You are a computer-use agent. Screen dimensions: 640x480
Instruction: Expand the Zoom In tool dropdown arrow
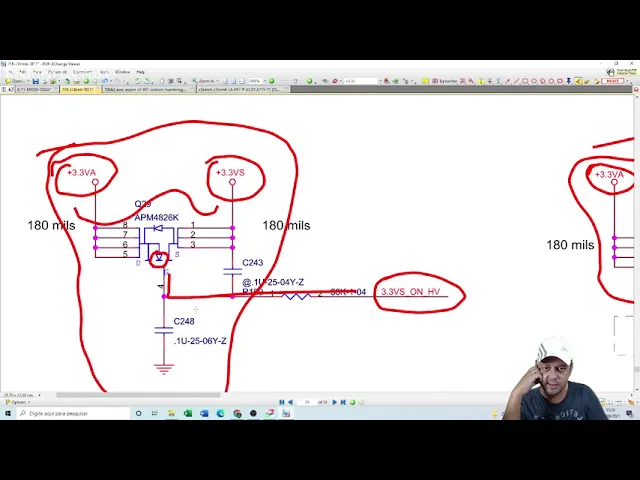[x=218, y=81]
